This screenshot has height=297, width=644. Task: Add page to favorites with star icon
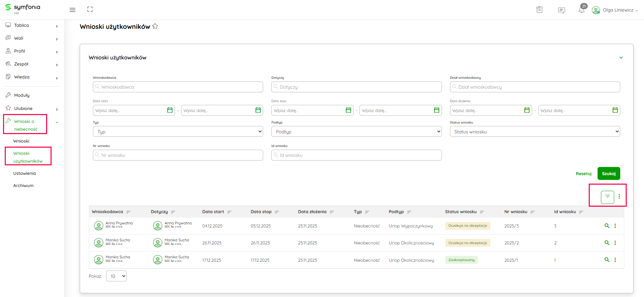pyautogui.click(x=155, y=26)
